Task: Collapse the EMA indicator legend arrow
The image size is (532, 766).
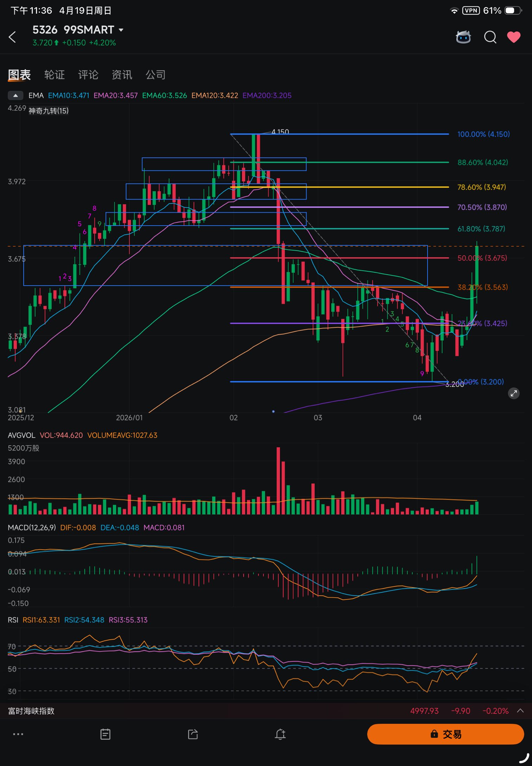Action: [x=15, y=95]
